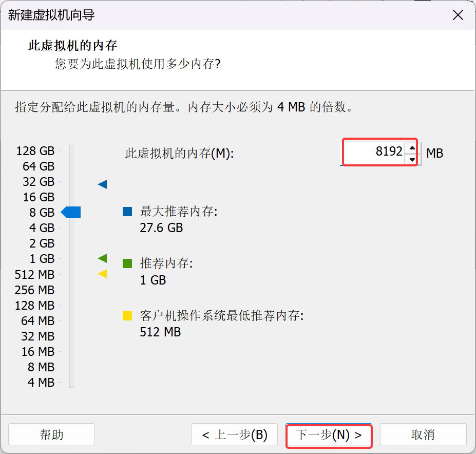This screenshot has height=454, width=476.
Task: Set slider to the 16 GB label
Action: tap(39, 197)
